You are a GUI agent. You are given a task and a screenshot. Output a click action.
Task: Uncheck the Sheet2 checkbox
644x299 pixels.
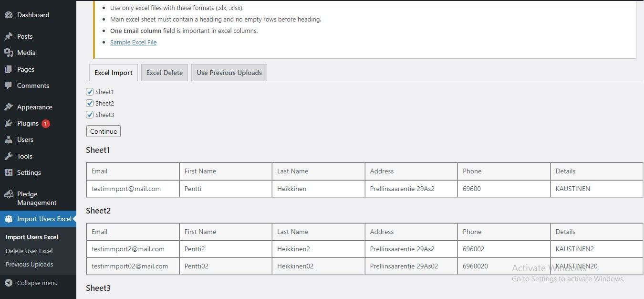click(90, 103)
